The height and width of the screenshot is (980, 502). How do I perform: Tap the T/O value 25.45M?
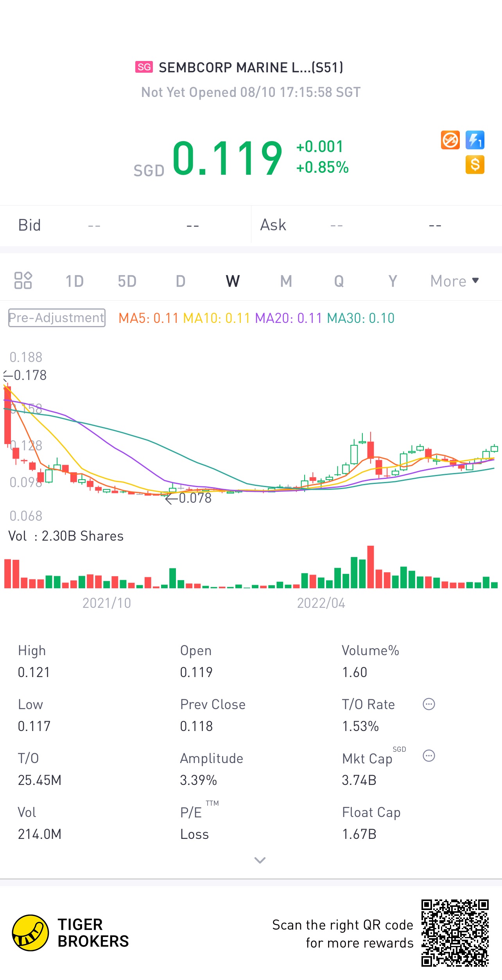(40, 780)
